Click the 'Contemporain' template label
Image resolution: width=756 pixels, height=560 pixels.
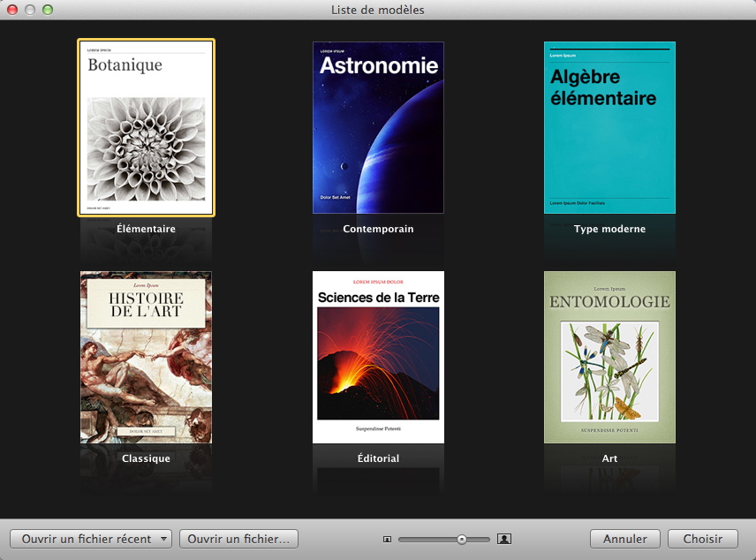(378, 229)
